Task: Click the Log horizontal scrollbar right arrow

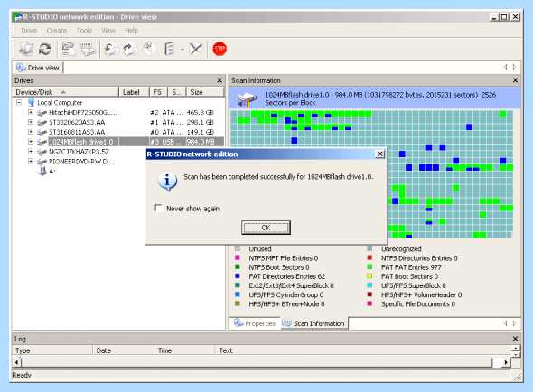Action: pos(507,363)
